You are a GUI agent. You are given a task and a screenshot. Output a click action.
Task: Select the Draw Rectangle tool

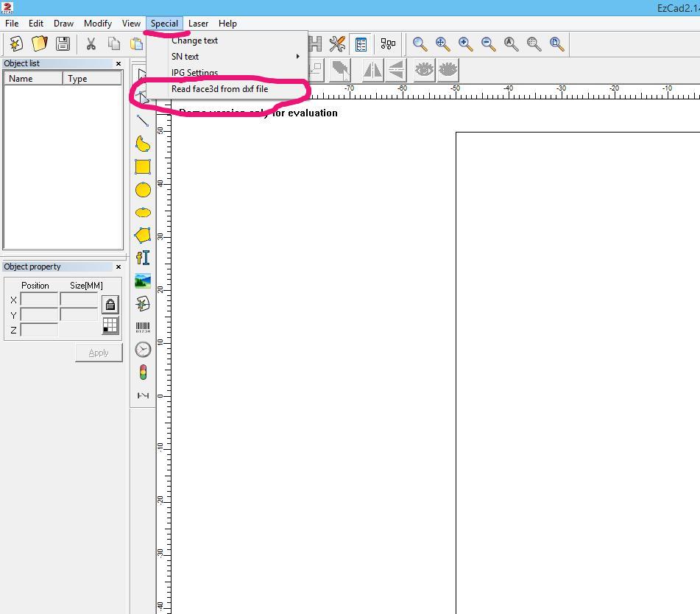(x=143, y=167)
